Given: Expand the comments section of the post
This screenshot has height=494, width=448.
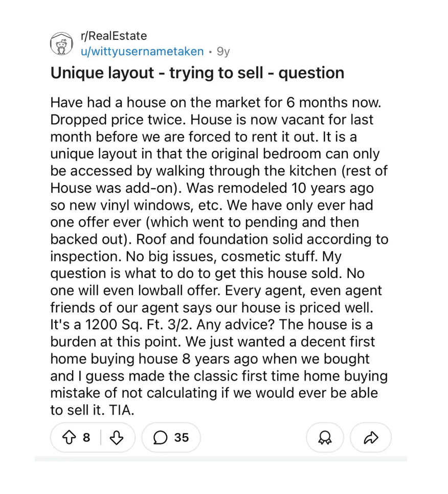Looking at the screenshot, I should [x=171, y=438].
